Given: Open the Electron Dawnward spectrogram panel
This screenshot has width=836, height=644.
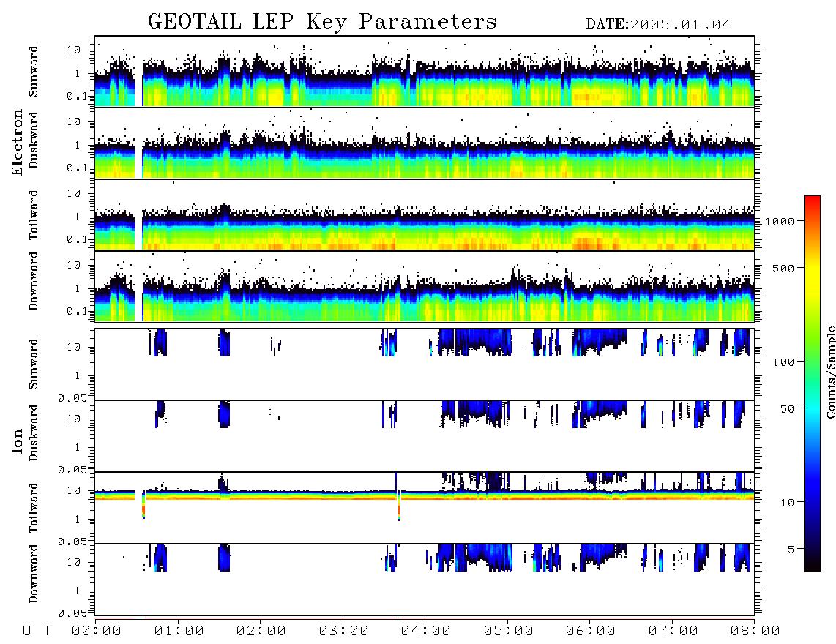Looking at the screenshot, I should 425,286.
